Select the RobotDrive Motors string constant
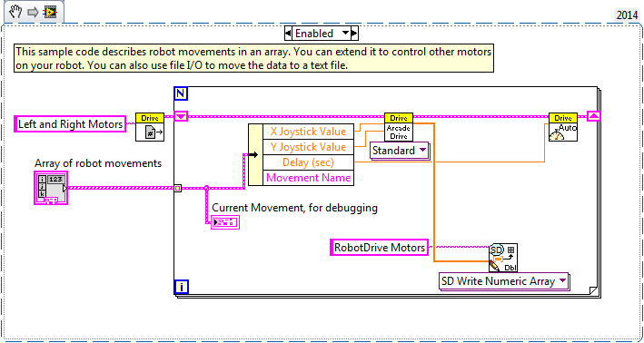 click(380, 248)
